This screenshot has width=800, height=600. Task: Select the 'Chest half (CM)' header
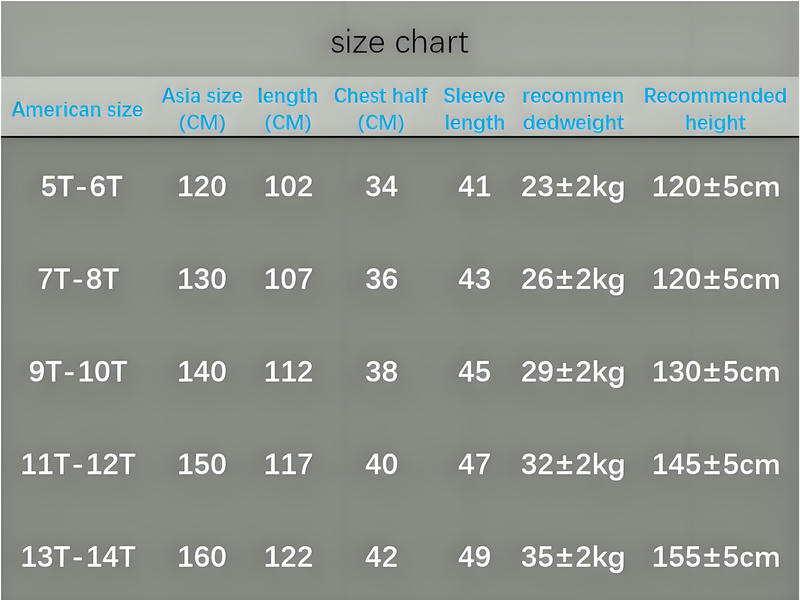[x=381, y=109]
